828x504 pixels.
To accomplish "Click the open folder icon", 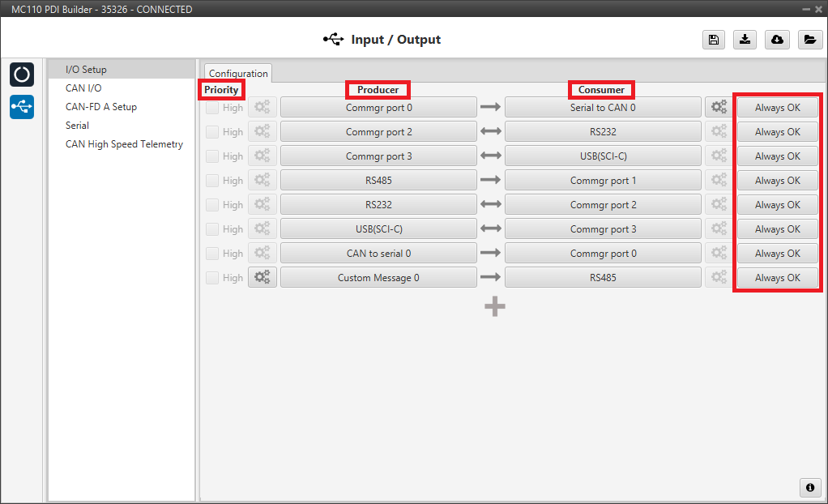I will click(x=809, y=40).
